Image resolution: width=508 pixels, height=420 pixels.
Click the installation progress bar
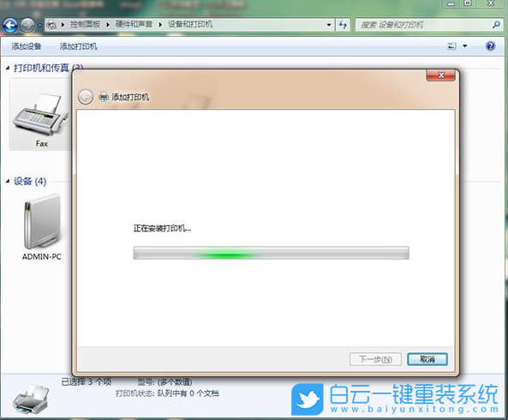[272, 253]
